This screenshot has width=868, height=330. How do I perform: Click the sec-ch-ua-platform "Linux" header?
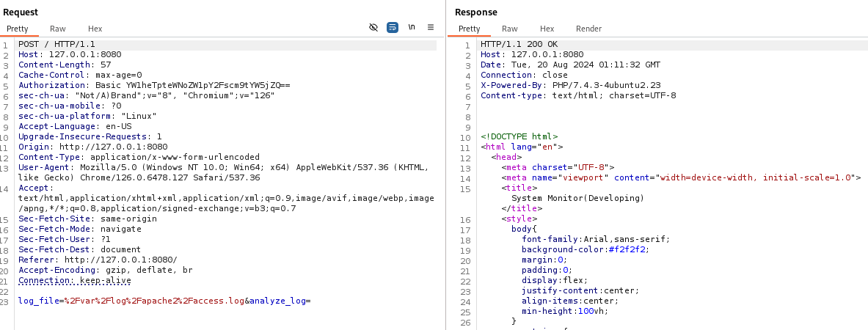pos(88,116)
